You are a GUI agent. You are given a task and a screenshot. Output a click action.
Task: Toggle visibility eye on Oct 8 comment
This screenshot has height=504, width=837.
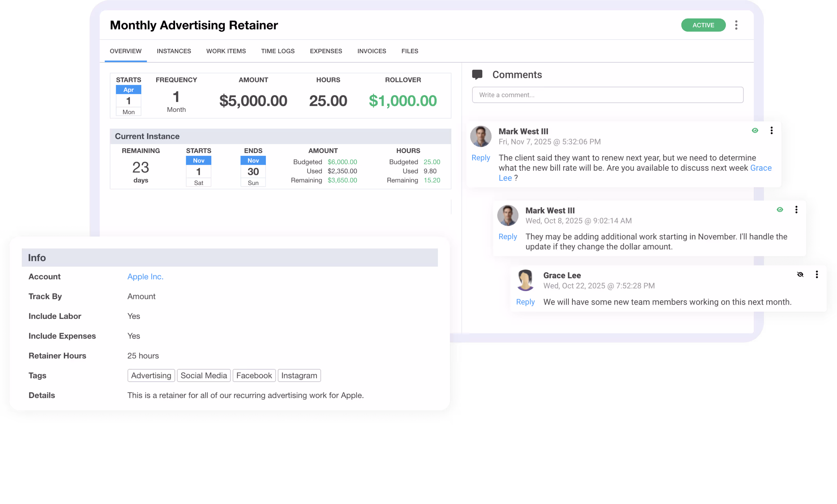(x=780, y=210)
